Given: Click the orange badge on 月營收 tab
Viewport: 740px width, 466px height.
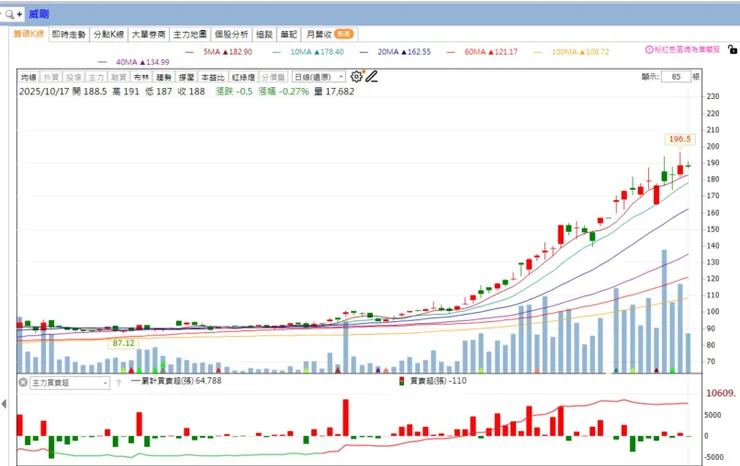Looking at the screenshot, I should point(344,34).
